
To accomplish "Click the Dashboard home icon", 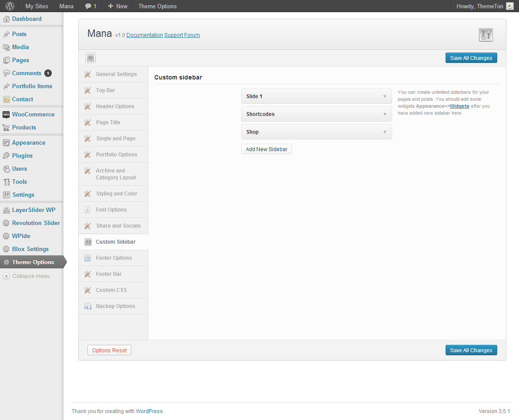I will (6, 19).
